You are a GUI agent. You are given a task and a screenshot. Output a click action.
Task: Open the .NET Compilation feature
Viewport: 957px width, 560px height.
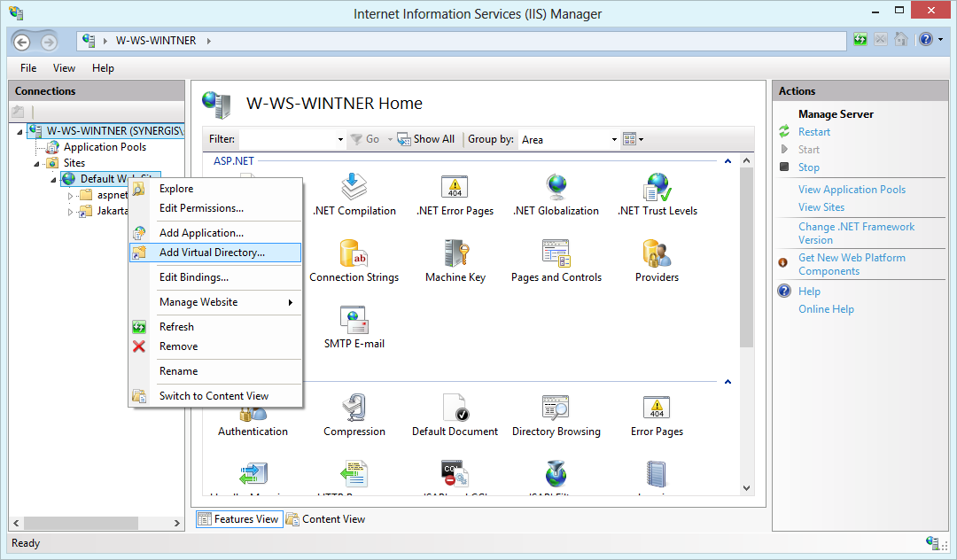pos(354,193)
